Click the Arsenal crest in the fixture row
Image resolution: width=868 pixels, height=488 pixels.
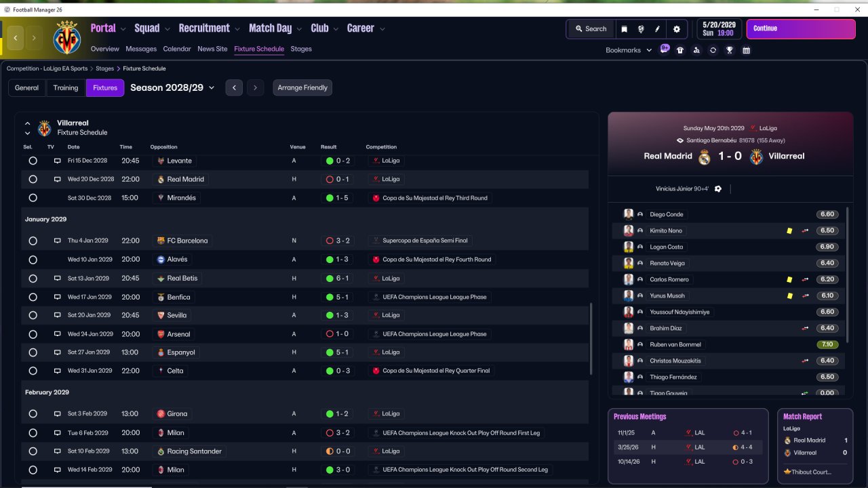coord(161,334)
